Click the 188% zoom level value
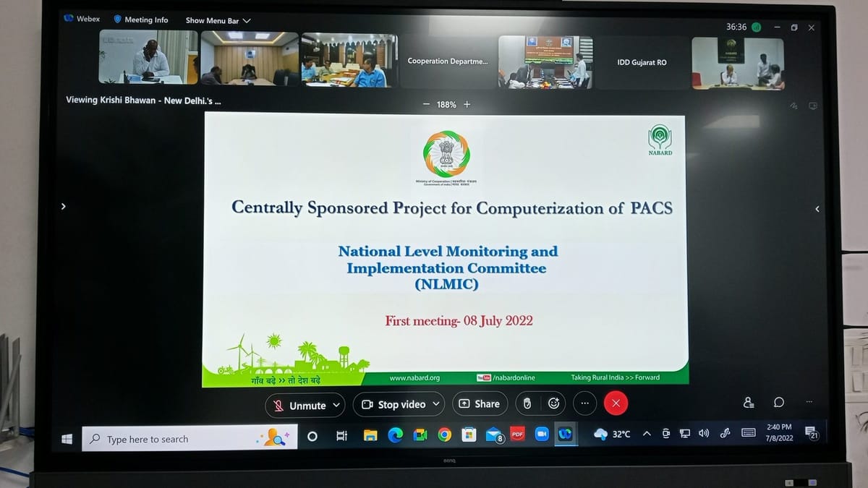Viewport: 868px width, 488px height. (x=446, y=105)
